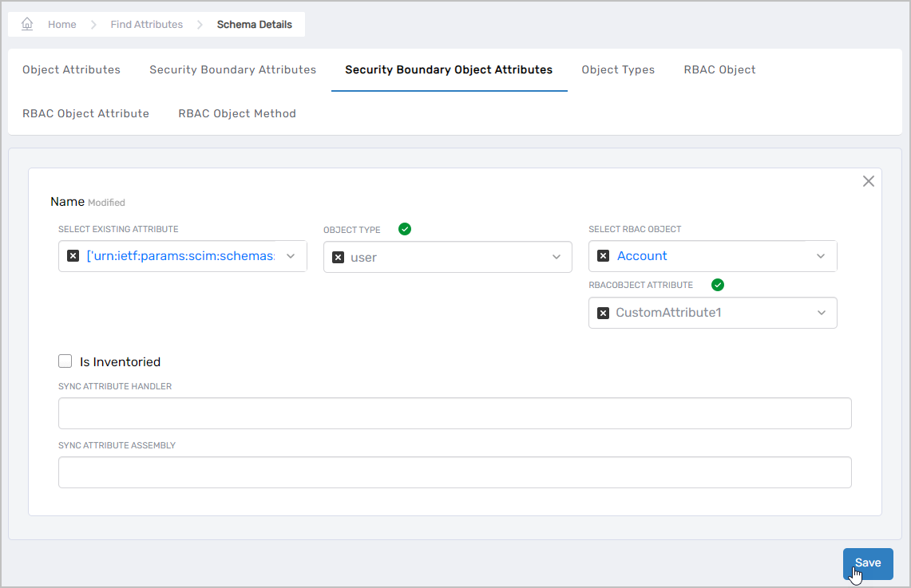Switch to the Object Attributes tab
The height and width of the screenshot is (588, 911).
point(71,69)
